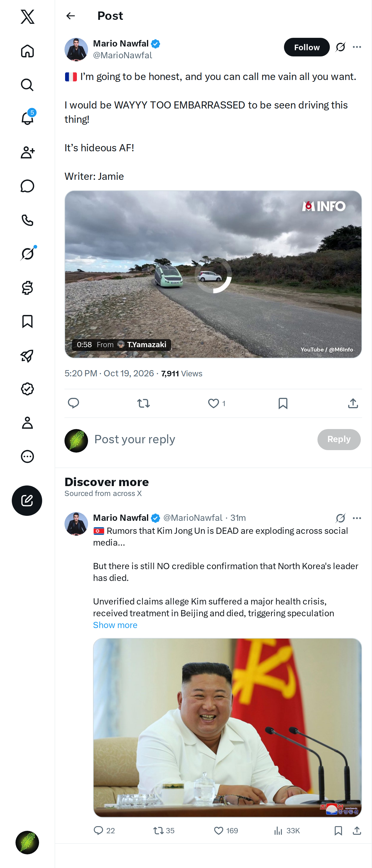
Task: Open the Grok icon in sidebar
Action: 27,253
